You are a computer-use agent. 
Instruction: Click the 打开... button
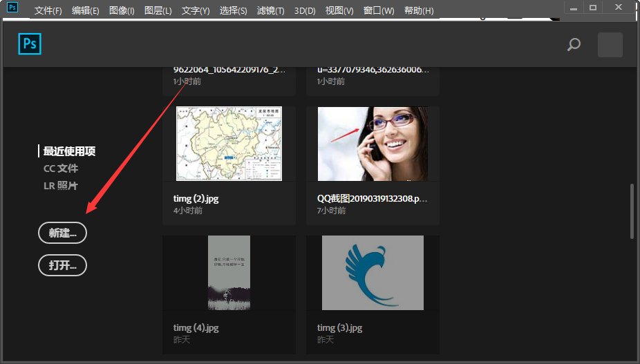pyautogui.click(x=62, y=265)
